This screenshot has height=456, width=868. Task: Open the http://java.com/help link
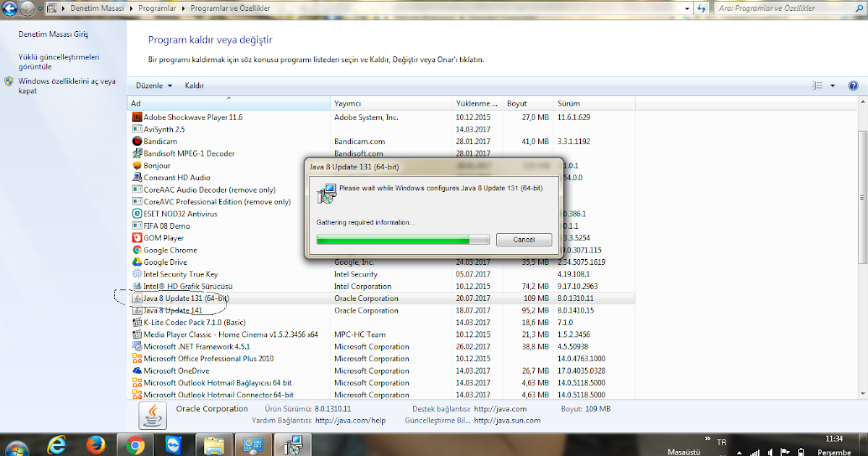click(350, 421)
